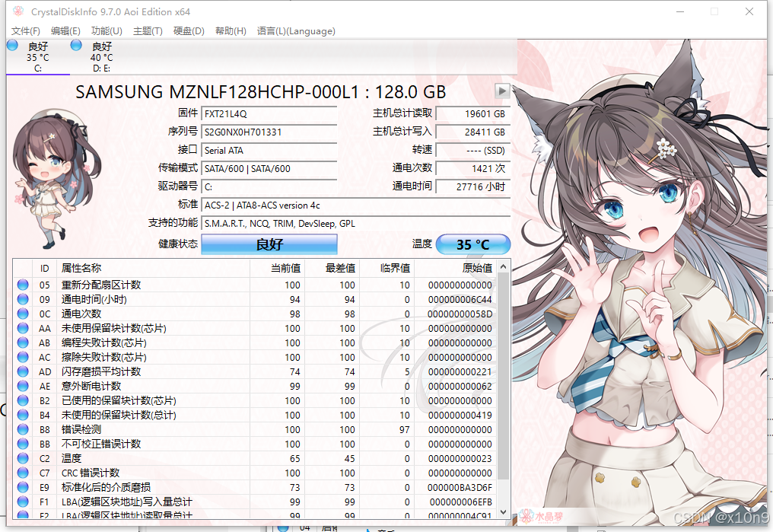Click the standard field ACS-2 | ATA8-ACS
773x532 pixels.
[356, 205]
